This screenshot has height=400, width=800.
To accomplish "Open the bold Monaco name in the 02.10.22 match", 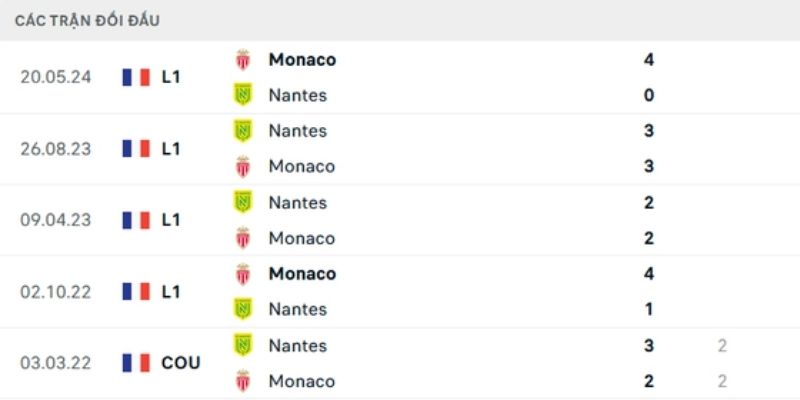I will coord(302,274).
